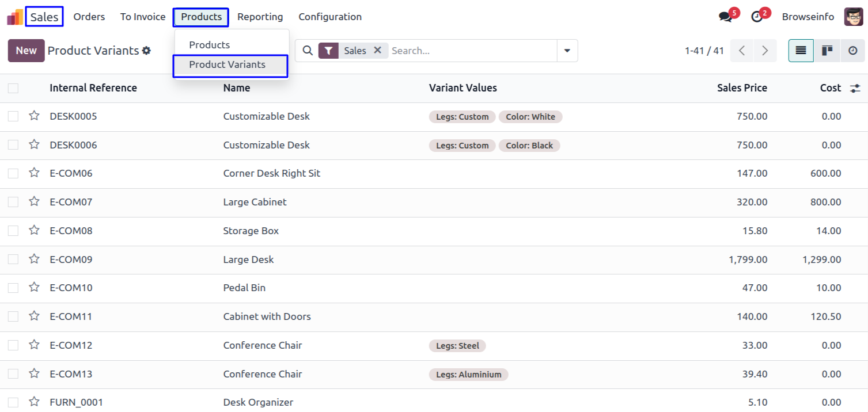The width and height of the screenshot is (868, 412).
Task: Click the gear icon beside Product Variants
Action: coord(146,51)
